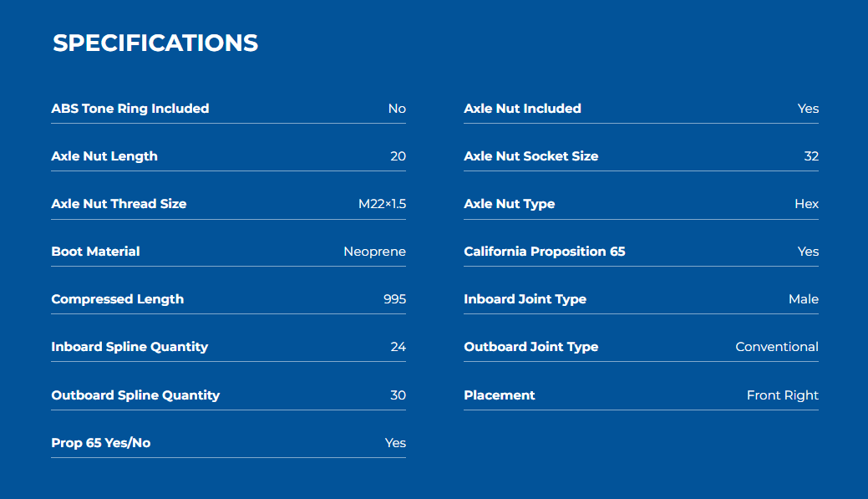Click the Placement label
The height and width of the screenshot is (499, 868).
click(x=500, y=395)
